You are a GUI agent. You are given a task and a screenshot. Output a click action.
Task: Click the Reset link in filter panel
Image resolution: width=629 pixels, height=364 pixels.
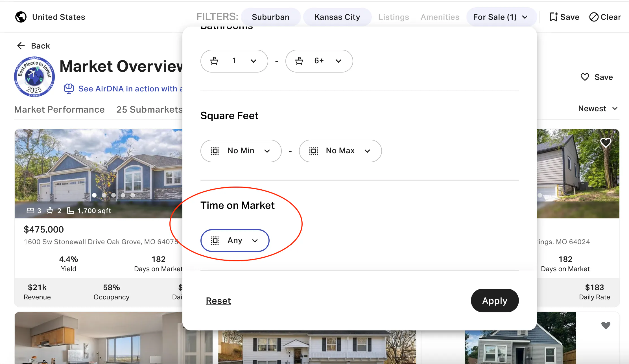point(219,301)
